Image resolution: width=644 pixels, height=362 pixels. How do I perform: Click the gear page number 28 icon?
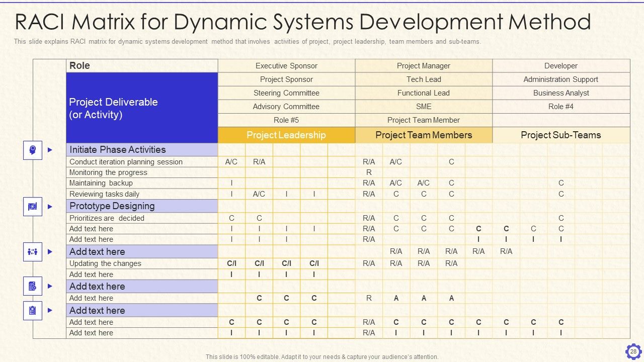[x=633, y=351]
